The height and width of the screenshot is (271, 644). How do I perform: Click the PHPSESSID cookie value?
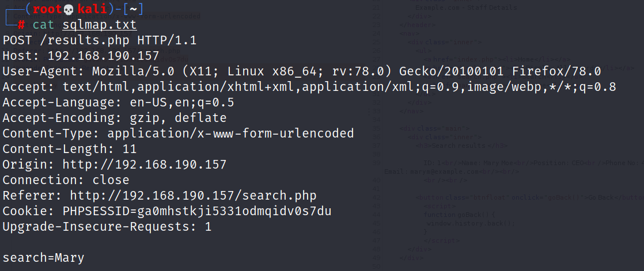197,211
